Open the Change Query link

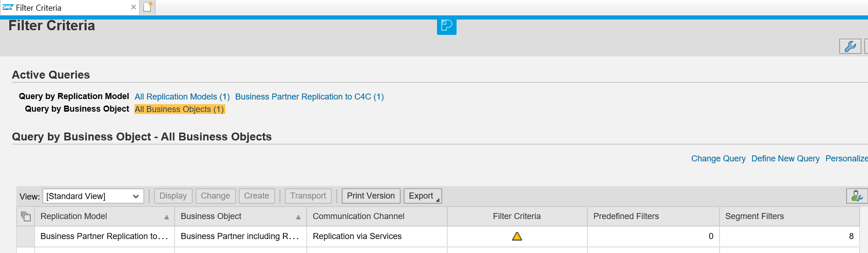click(718, 159)
